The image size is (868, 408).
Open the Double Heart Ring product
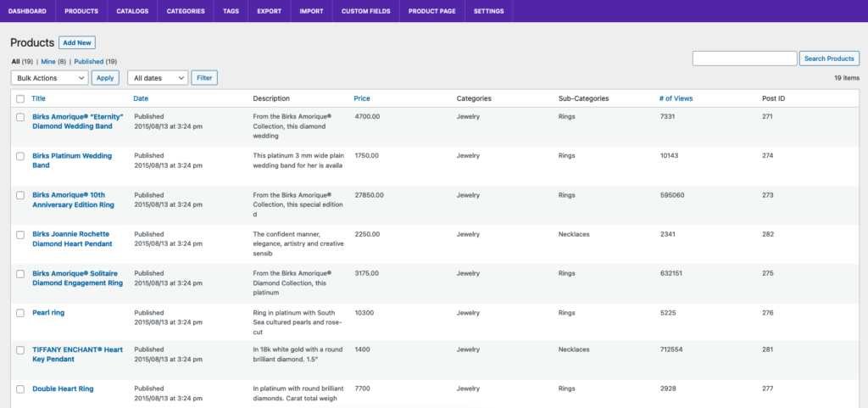coord(63,388)
